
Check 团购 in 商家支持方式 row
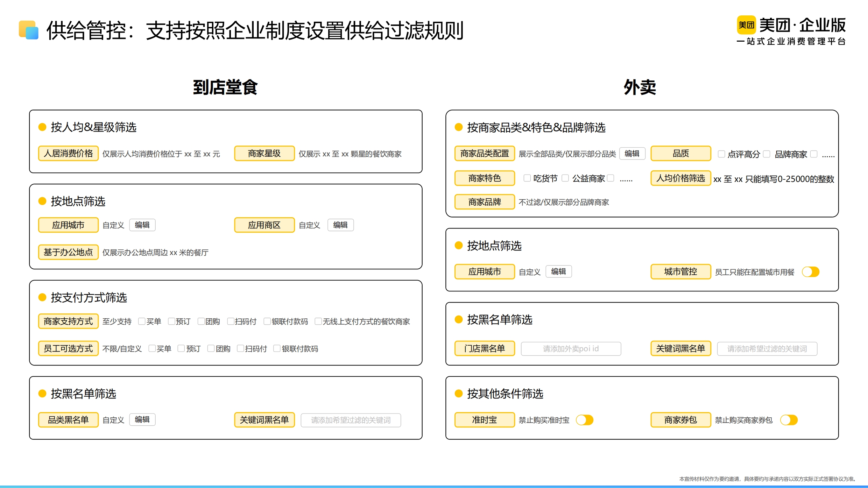coord(201,321)
